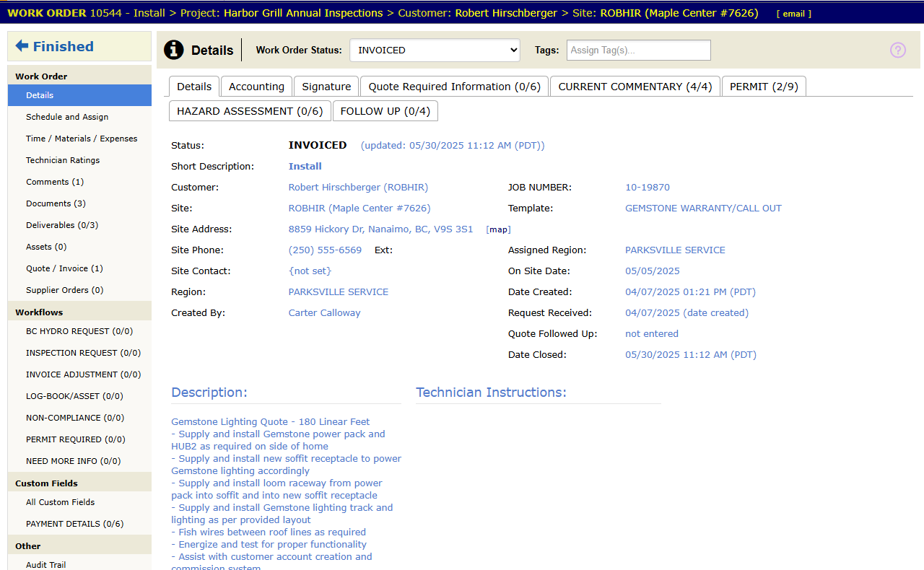Click the site phone number (250) 555-6569
The image size is (924, 570).
click(x=325, y=250)
